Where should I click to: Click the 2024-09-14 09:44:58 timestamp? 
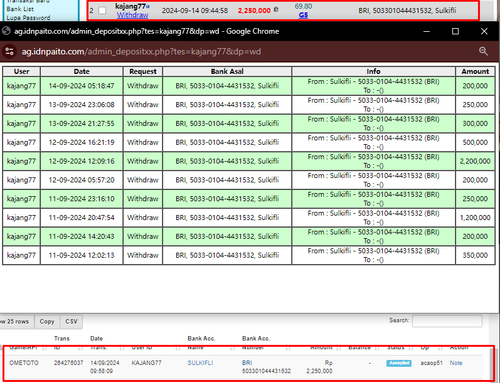tap(195, 11)
